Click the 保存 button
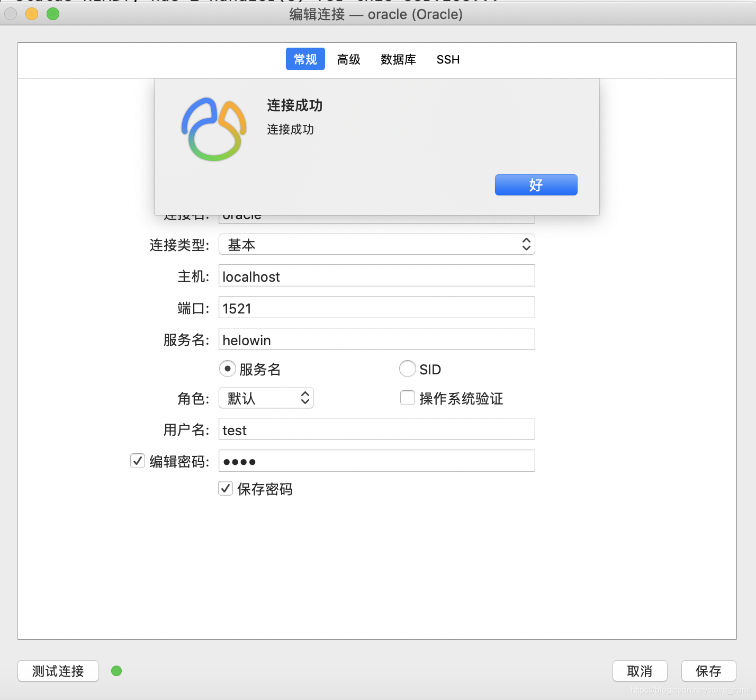756x700 pixels. [708, 671]
